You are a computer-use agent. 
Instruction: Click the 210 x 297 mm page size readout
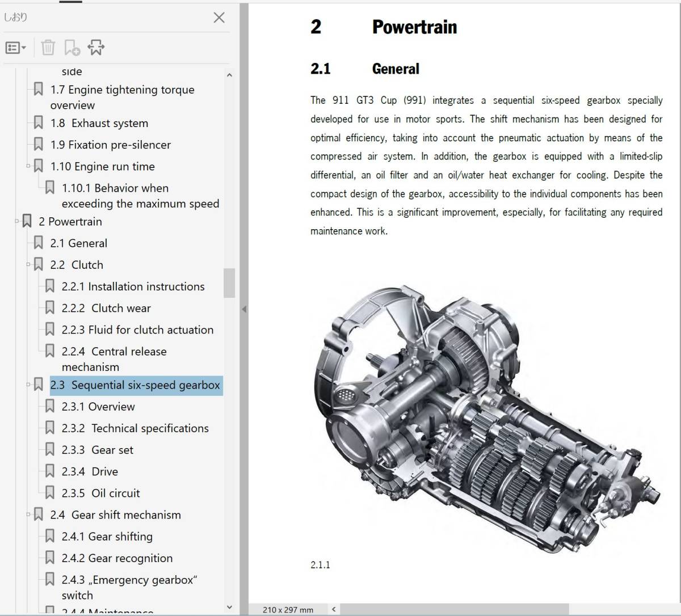(288, 610)
